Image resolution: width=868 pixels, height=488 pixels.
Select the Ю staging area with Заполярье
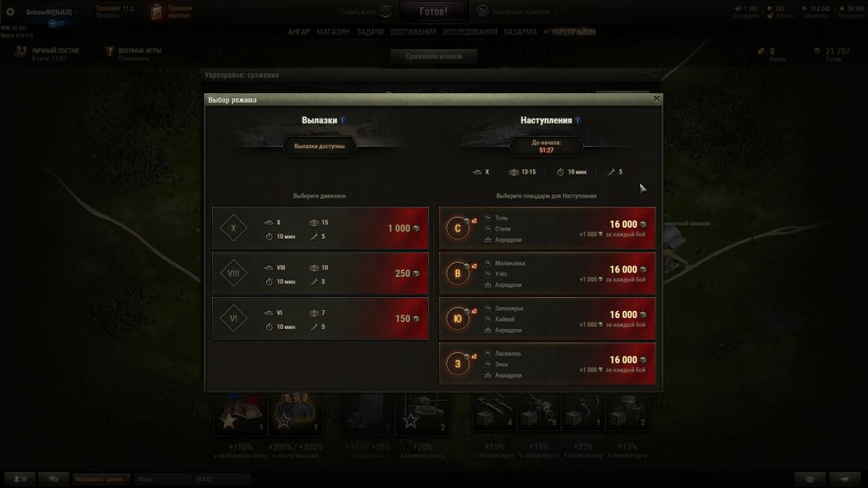pyautogui.click(x=548, y=319)
